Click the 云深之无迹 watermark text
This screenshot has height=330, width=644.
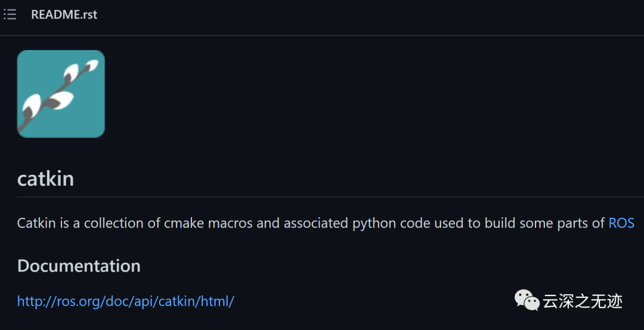coord(583,301)
